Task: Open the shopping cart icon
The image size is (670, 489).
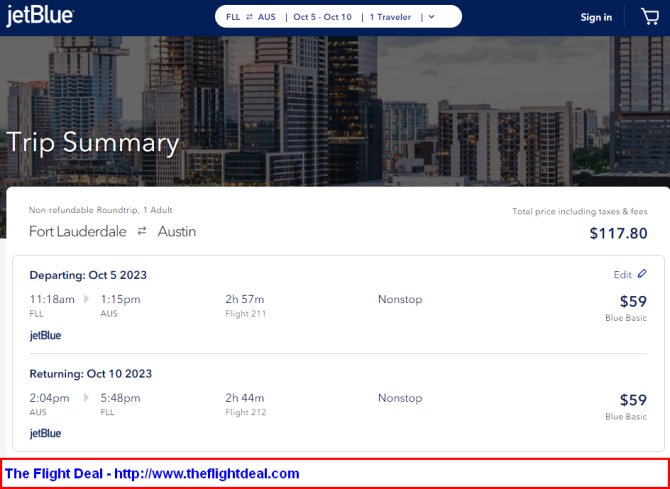Action: (x=650, y=17)
